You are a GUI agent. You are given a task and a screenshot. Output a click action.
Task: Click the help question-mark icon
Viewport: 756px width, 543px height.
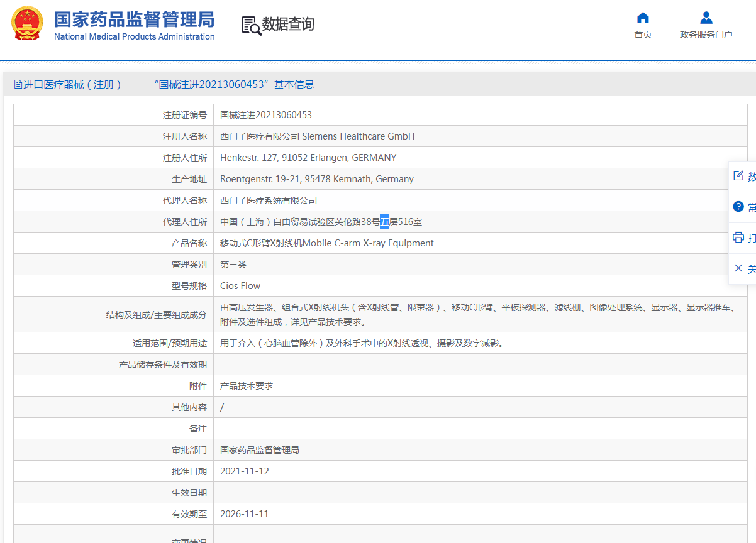(738, 207)
